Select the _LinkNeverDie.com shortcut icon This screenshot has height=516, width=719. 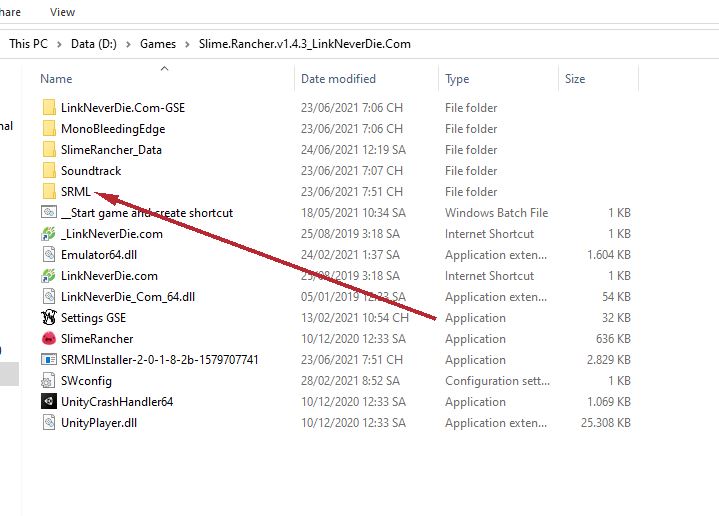49,234
